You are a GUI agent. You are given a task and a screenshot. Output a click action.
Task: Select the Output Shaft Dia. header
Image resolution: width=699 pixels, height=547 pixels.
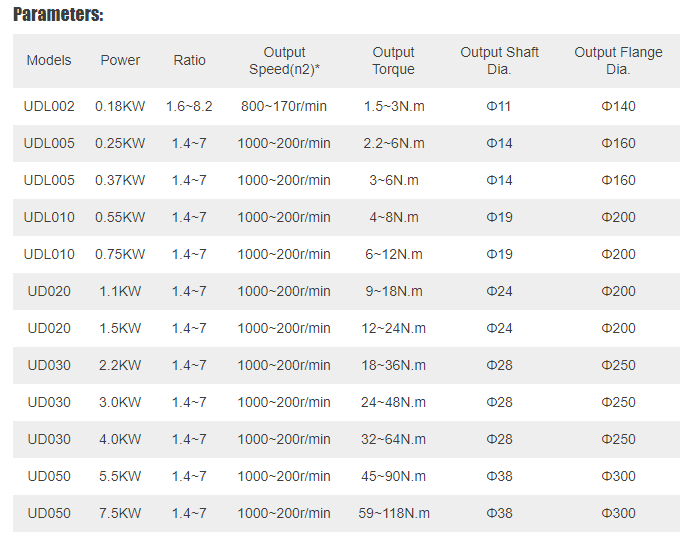pos(499,61)
